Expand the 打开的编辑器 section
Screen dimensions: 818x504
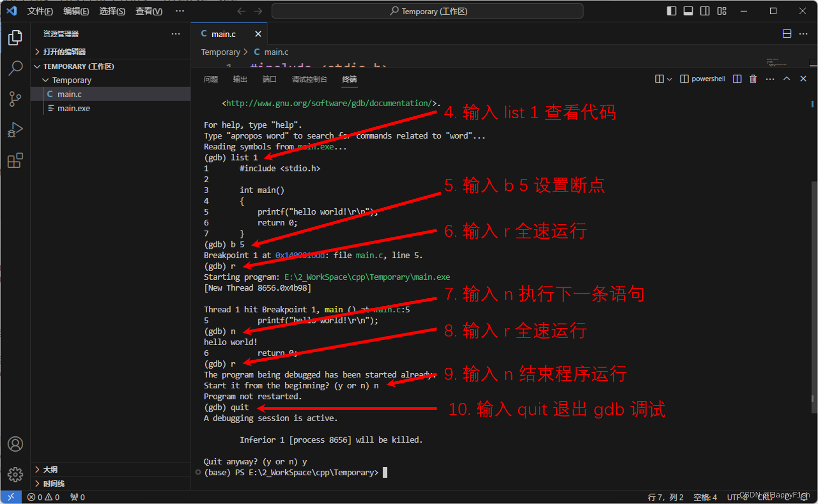pos(111,52)
